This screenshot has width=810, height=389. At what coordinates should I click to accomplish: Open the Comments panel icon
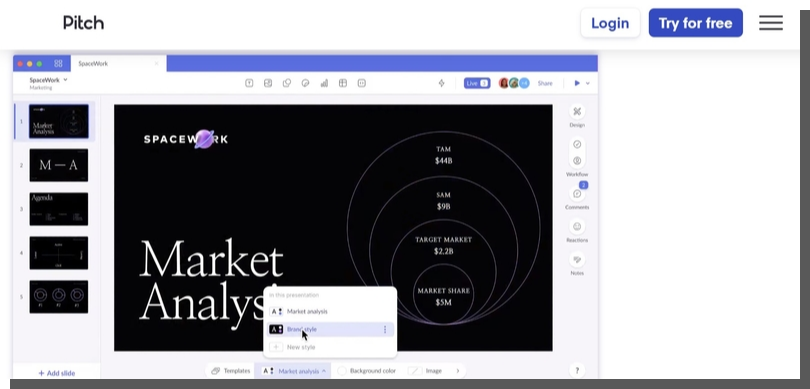(x=577, y=194)
